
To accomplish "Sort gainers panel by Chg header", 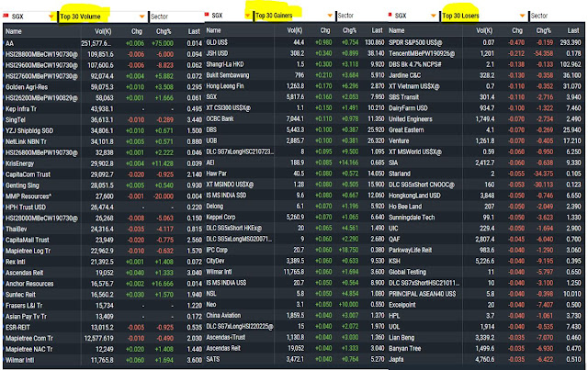I will click(325, 30).
